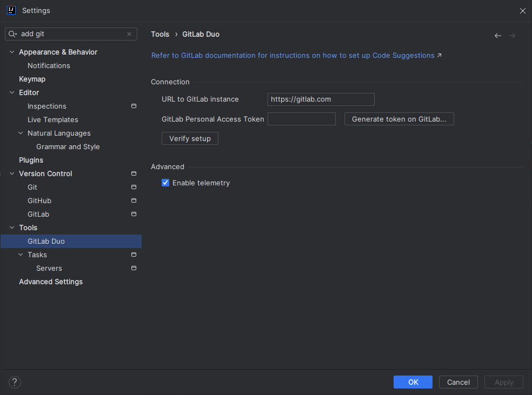532x395 pixels.
Task: Click the search magnifier history icon
Action: coord(13,34)
